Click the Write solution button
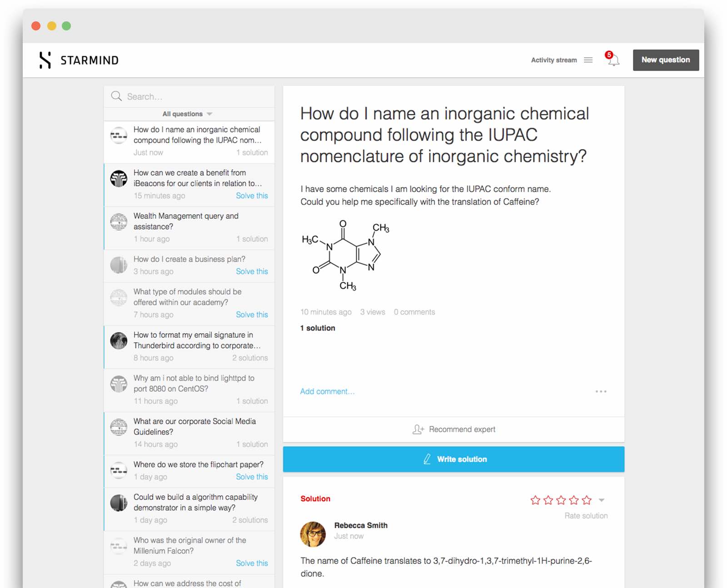727x588 pixels. tap(453, 459)
